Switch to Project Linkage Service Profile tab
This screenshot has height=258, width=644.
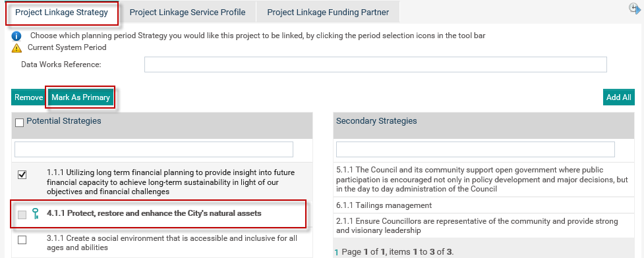pos(188,13)
